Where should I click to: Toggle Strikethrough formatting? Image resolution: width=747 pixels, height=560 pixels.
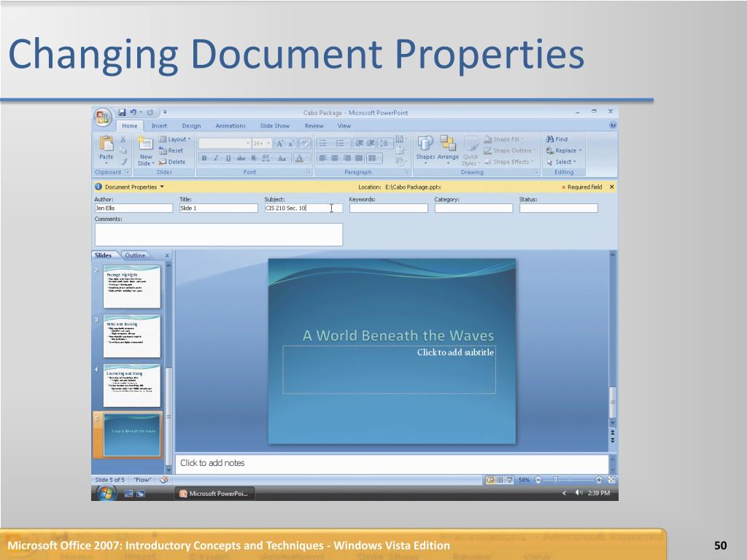pyautogui.click(x=241, y=158)
